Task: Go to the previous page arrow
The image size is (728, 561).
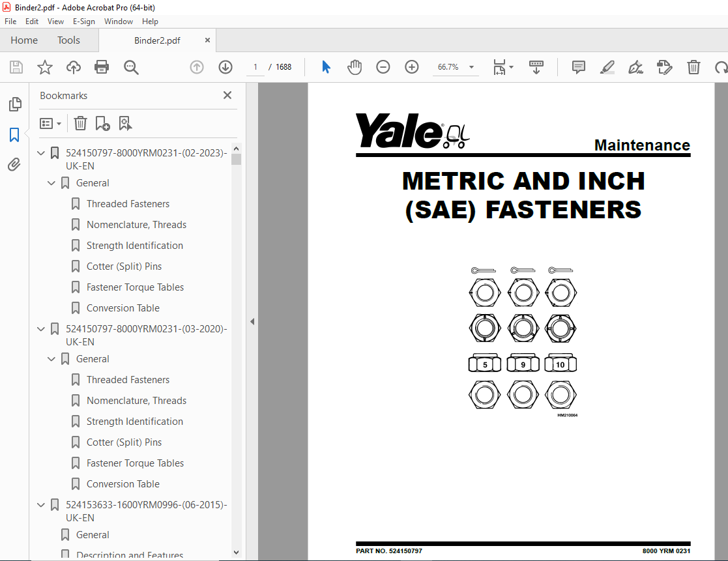Action: coord(197,67)
